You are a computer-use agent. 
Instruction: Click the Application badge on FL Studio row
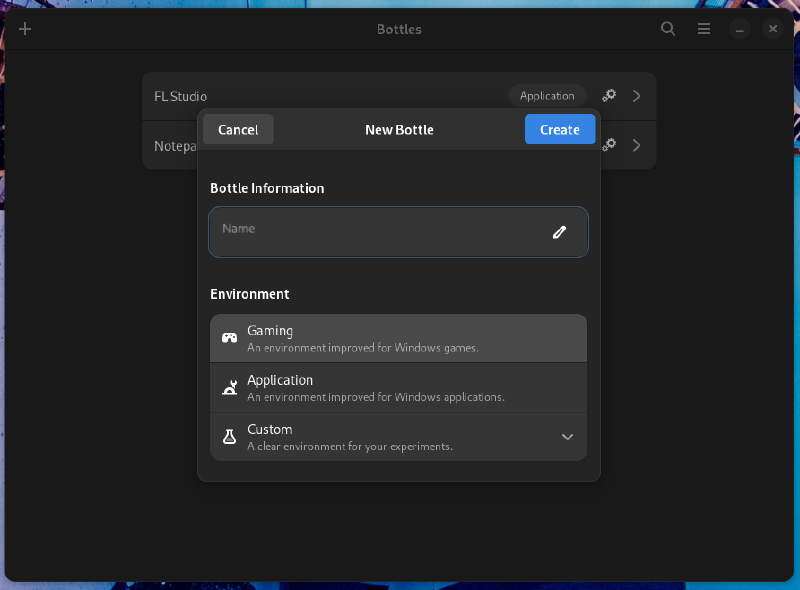click(547, 96)
